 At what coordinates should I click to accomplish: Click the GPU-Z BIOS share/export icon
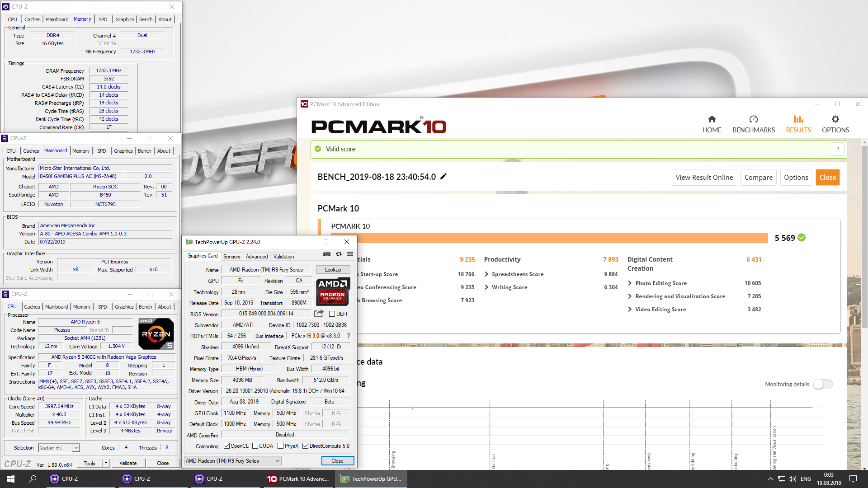click(319, 314)
